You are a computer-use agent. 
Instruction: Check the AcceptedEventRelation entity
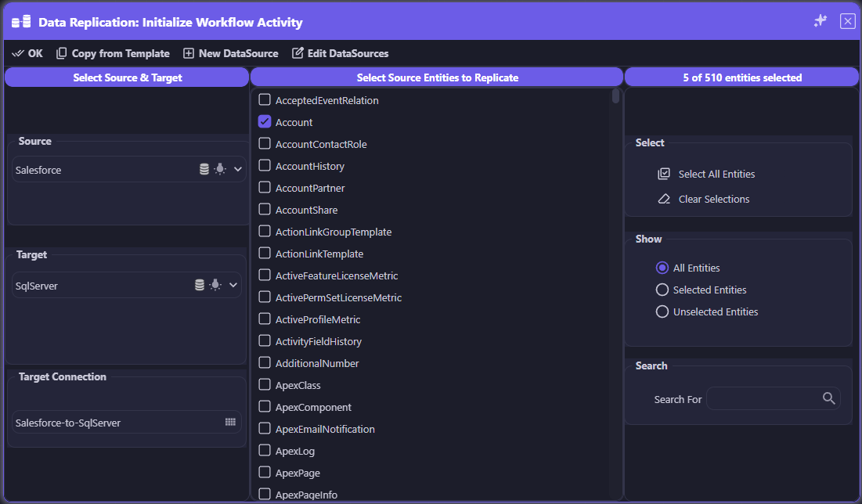pos(265,99)
